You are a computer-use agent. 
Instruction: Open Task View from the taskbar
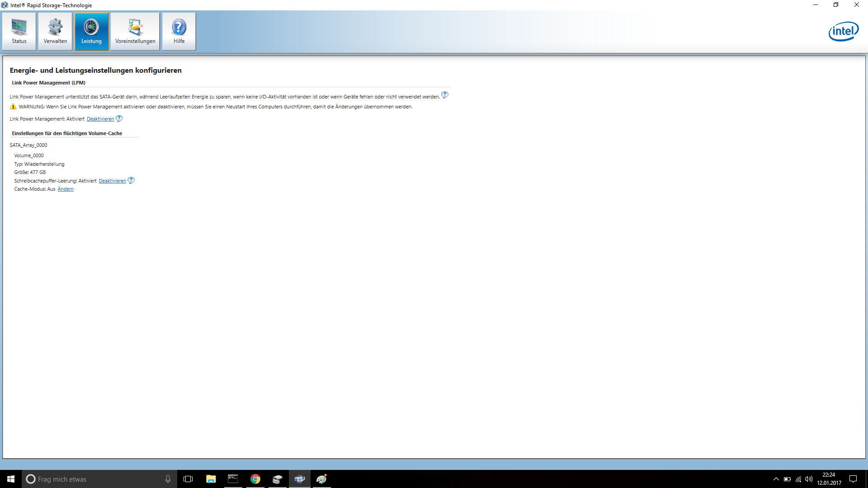188,479
